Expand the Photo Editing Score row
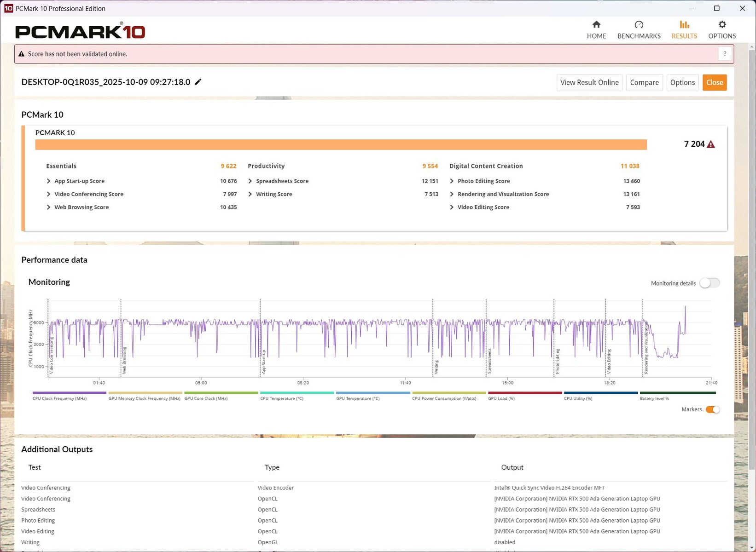 [x=452, y=181]
